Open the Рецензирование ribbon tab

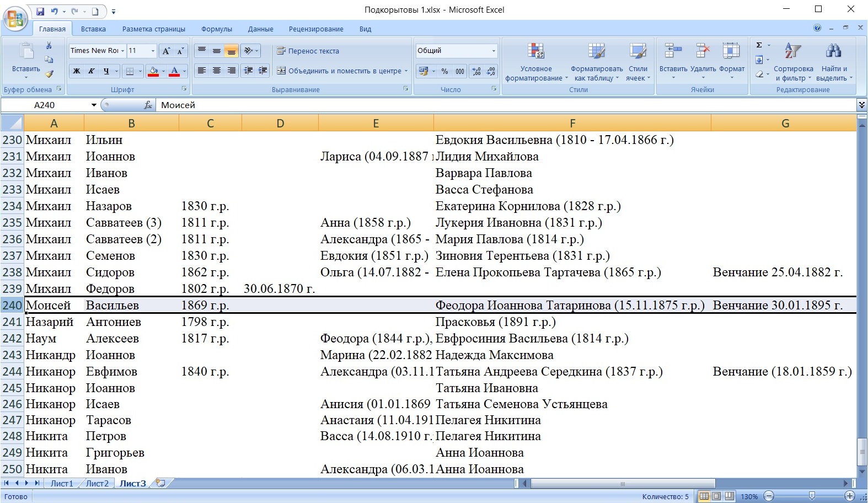click(316, 29)
